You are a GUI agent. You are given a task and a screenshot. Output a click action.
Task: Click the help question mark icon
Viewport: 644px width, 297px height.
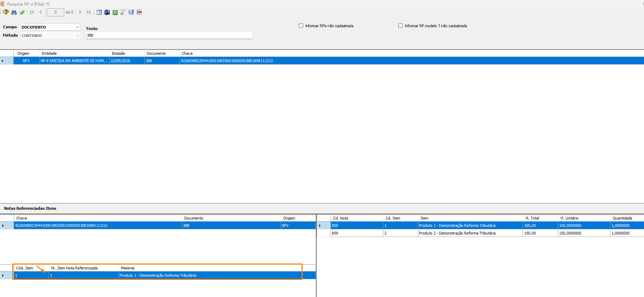tap(6, 12)
